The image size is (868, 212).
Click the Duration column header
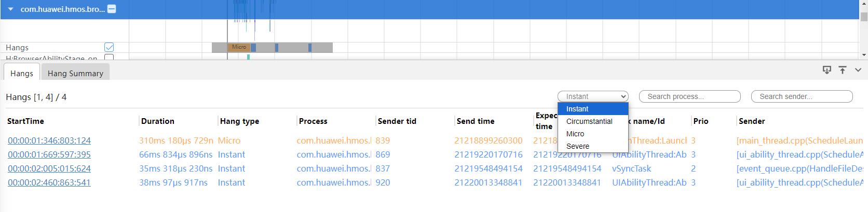click(158, 121)
